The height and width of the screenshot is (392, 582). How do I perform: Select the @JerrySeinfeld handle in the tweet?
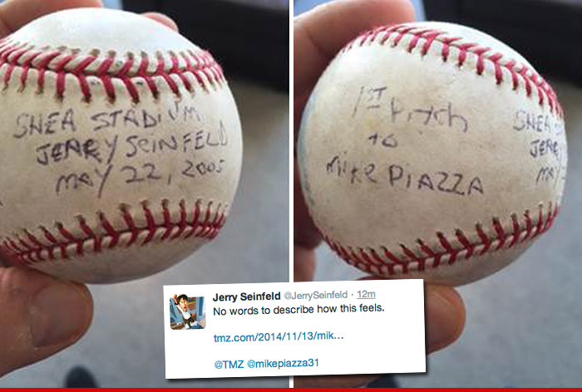(x=315, y=295)
